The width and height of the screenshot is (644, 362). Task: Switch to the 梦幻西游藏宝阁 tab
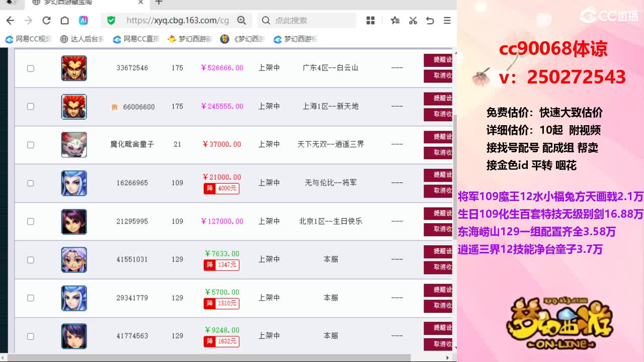(86, 3)
